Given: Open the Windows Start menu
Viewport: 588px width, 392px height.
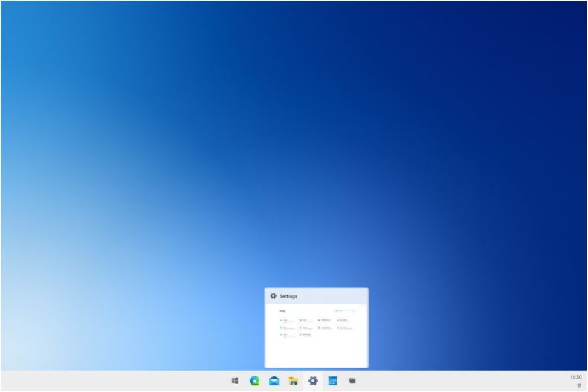Looking at the screenshot, I should pyautogui.click(x=235, y=381).
